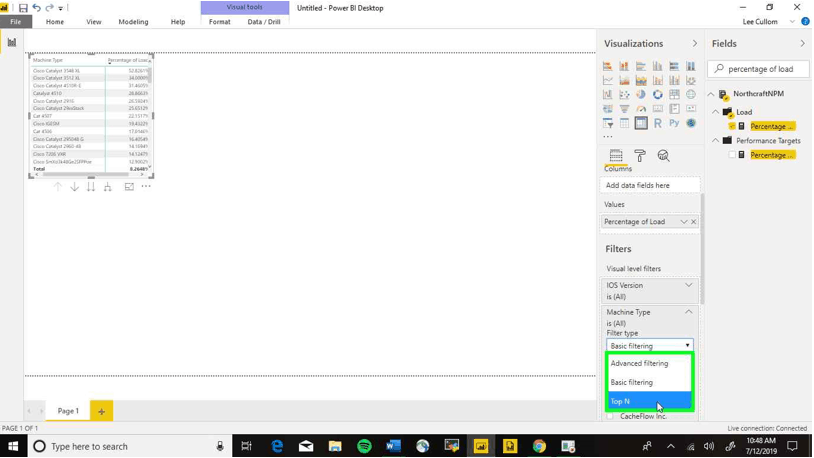Open the Analytics magnifier tab
Viewport: 814px width, 458px height.
pyautogui.click(x=663, y=156)
